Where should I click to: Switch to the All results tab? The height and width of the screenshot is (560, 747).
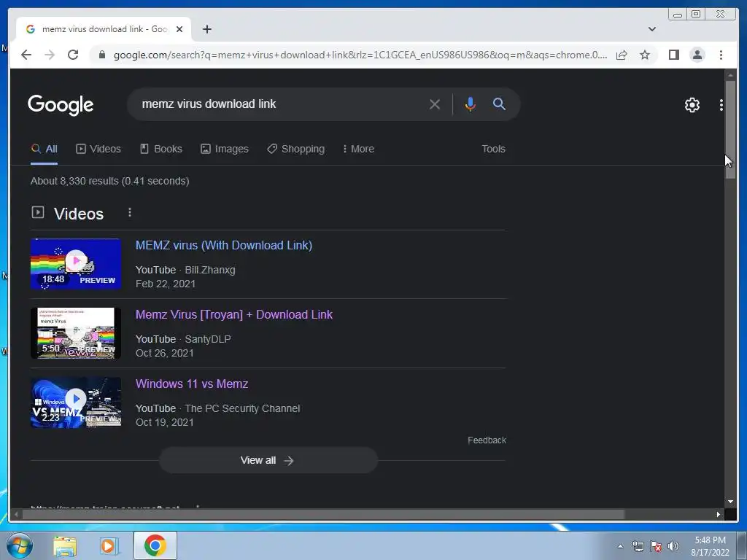pos(44,149)
